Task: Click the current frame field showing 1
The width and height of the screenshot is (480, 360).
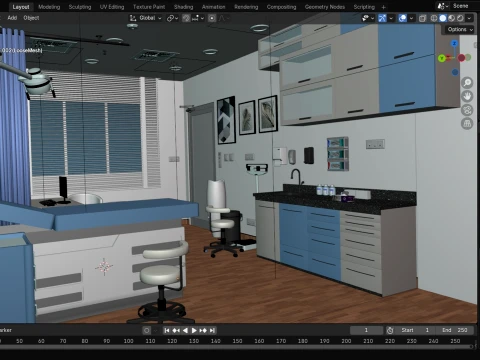Action: pyautogui.click(x=366, y=330)
